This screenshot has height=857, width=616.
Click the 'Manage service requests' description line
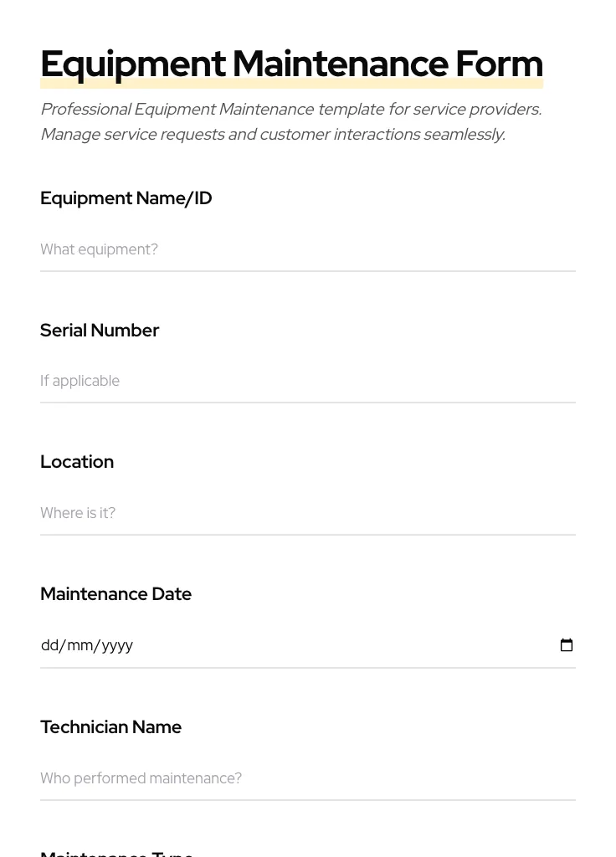(x=272, y=135)
